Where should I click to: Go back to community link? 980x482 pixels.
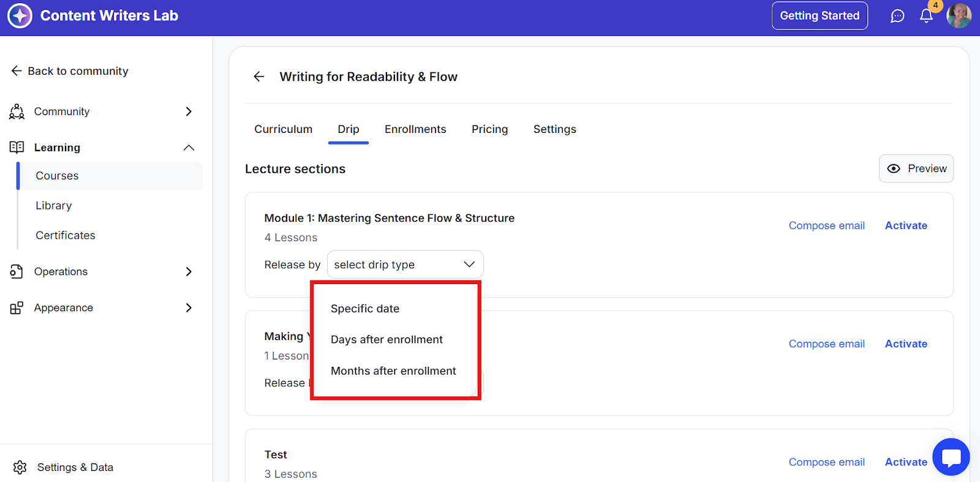tap(78, 71)
